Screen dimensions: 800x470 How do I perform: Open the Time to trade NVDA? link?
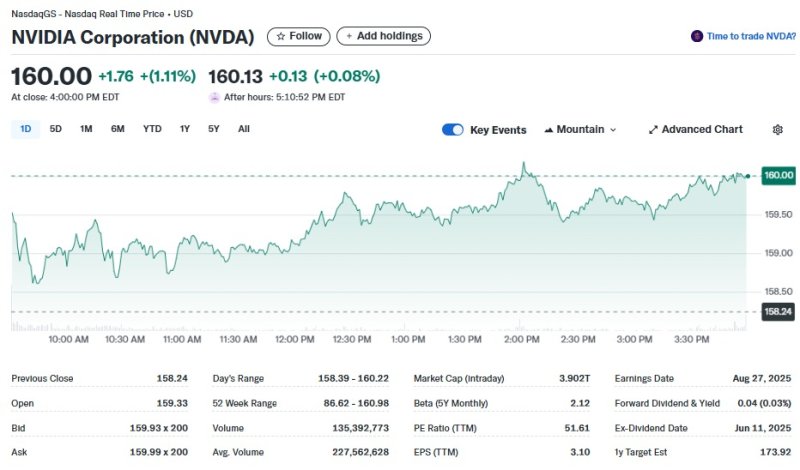click(x=751, y=36)
